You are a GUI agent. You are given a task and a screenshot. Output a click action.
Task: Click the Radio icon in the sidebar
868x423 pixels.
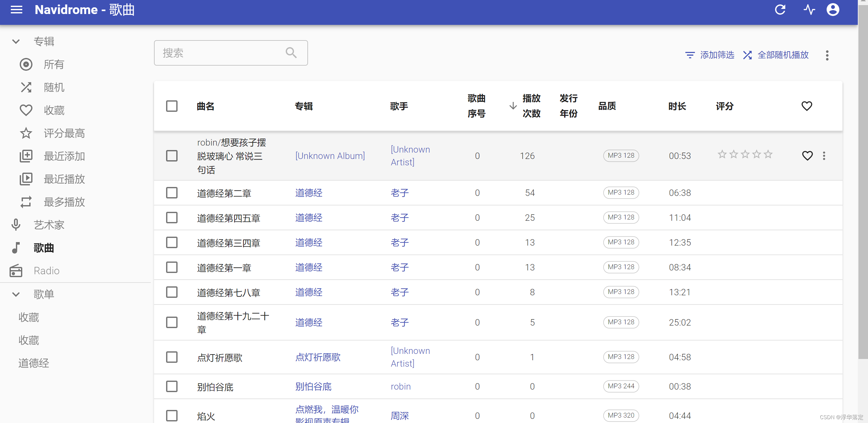coord(16,271)
